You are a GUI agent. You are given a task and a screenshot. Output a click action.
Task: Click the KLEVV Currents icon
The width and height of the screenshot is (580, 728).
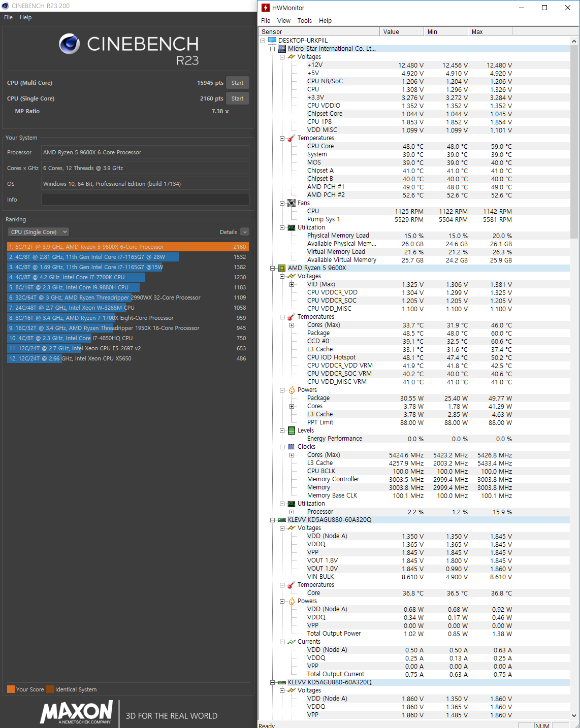[x=292, y=642]
